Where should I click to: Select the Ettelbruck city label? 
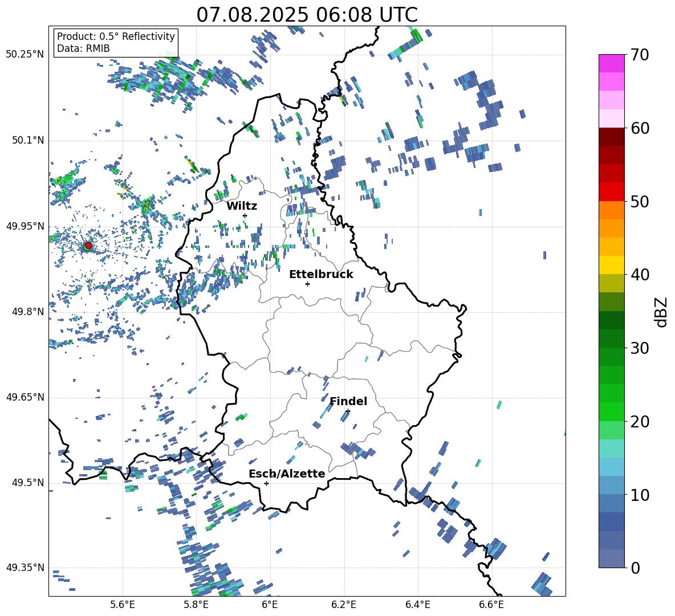pos(321,275)
